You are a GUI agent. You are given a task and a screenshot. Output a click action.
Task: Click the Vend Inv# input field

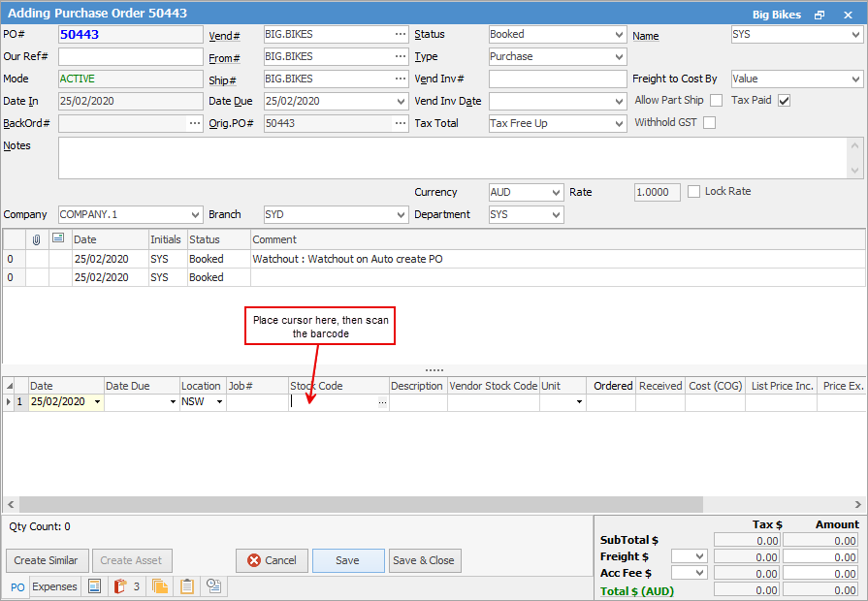point(558,79)
